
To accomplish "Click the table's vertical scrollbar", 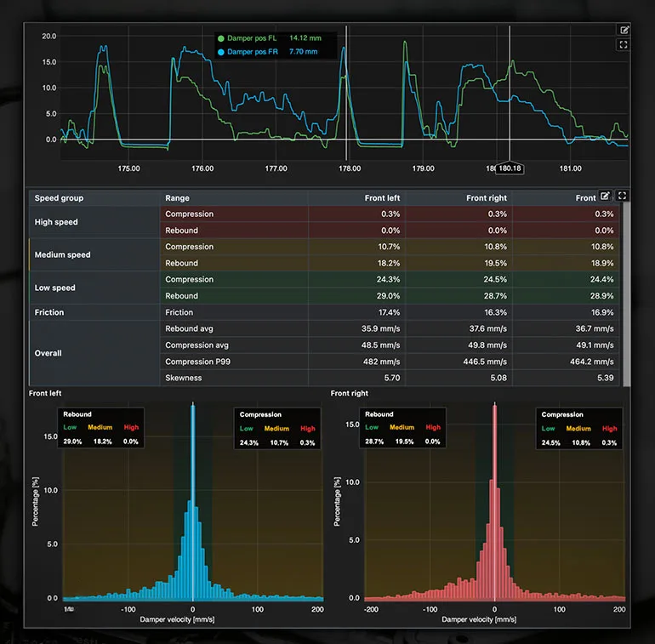I will click(626, 294).
